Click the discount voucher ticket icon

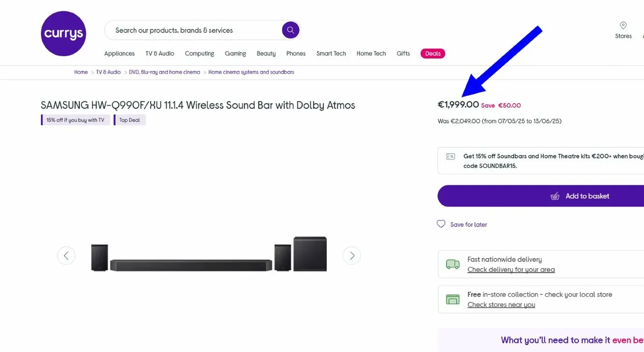click(451, 157)
